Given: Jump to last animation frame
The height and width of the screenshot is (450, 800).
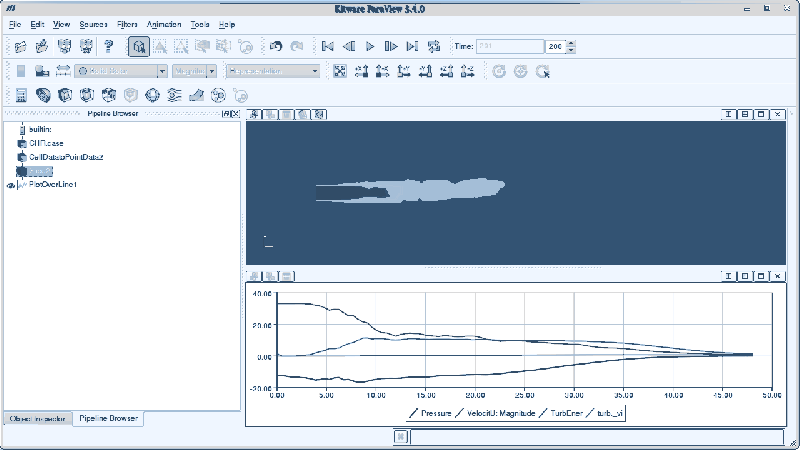Looking at the screenshot, I should click(412, 46).
